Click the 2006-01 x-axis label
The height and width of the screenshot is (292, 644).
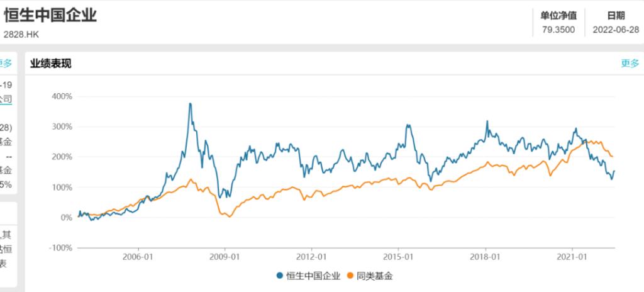point(138,256)
